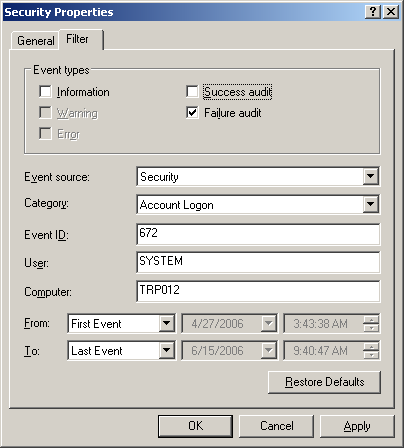Uncheck the Failure audit checkbox
Viewport: 404px width, 448px height.
pos(192,113)
